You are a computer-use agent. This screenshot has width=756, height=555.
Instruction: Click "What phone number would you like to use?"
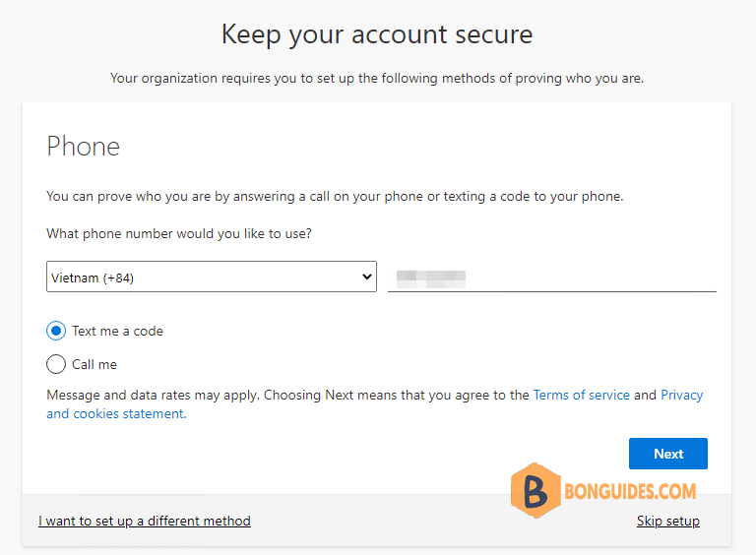click(179, 233)
